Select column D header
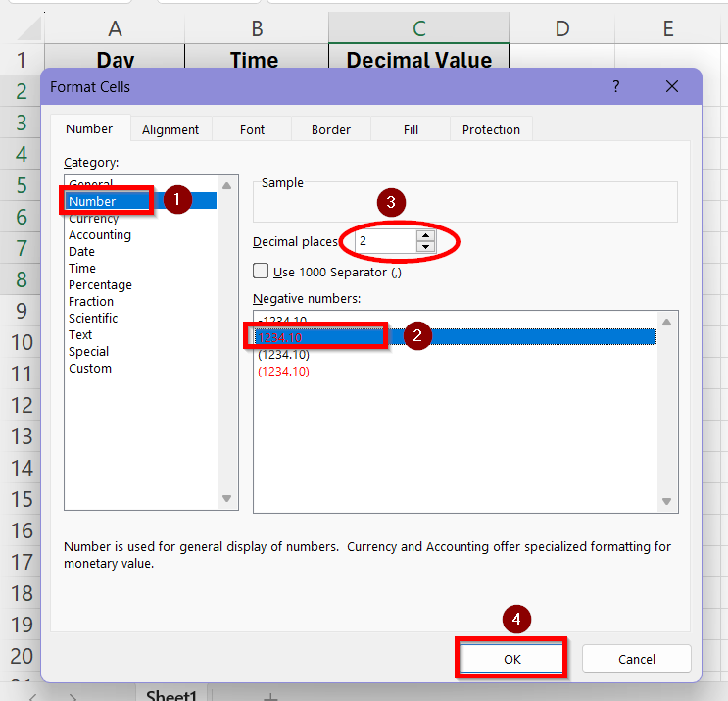 pyautogui.click(x=562, y=28)
